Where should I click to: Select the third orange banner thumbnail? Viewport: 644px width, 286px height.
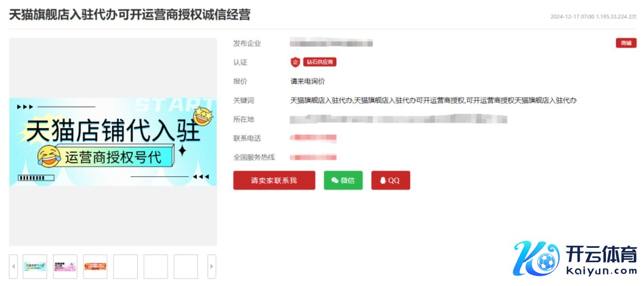coord(95,267)
